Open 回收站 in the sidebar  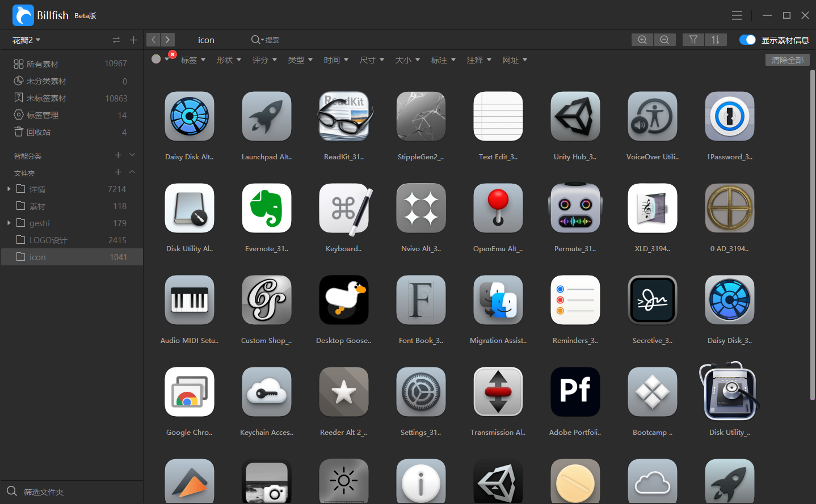pos(71,132)
